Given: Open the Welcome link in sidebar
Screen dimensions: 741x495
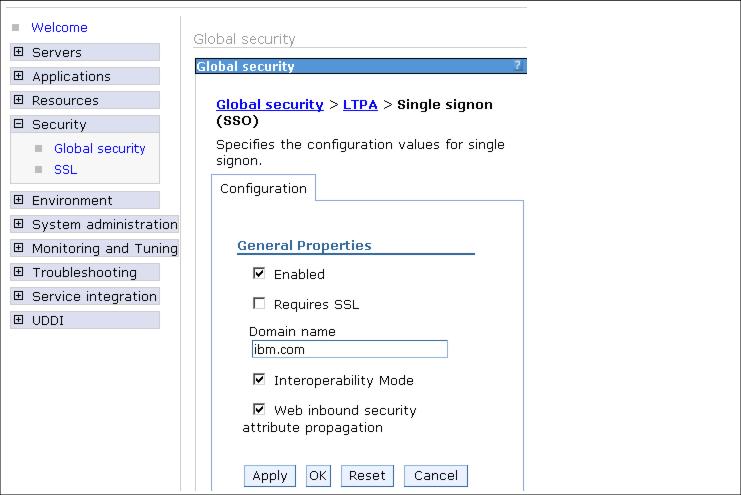Looking at the screenshot, I should click(59, 27).
